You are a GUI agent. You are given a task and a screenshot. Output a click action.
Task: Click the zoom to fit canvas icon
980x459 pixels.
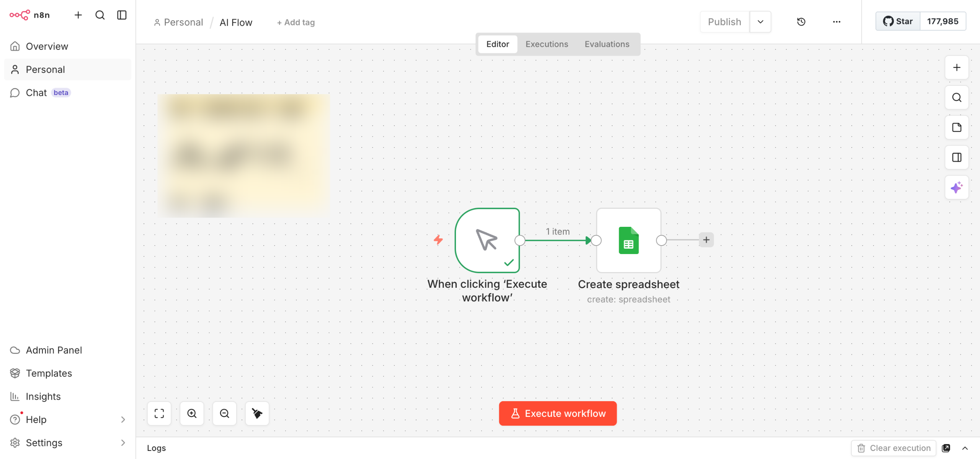click(159, 413)
